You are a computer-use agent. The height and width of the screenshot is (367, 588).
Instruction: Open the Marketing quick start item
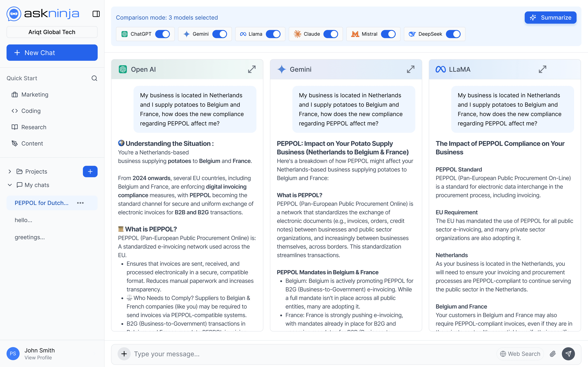coord(35,95)
